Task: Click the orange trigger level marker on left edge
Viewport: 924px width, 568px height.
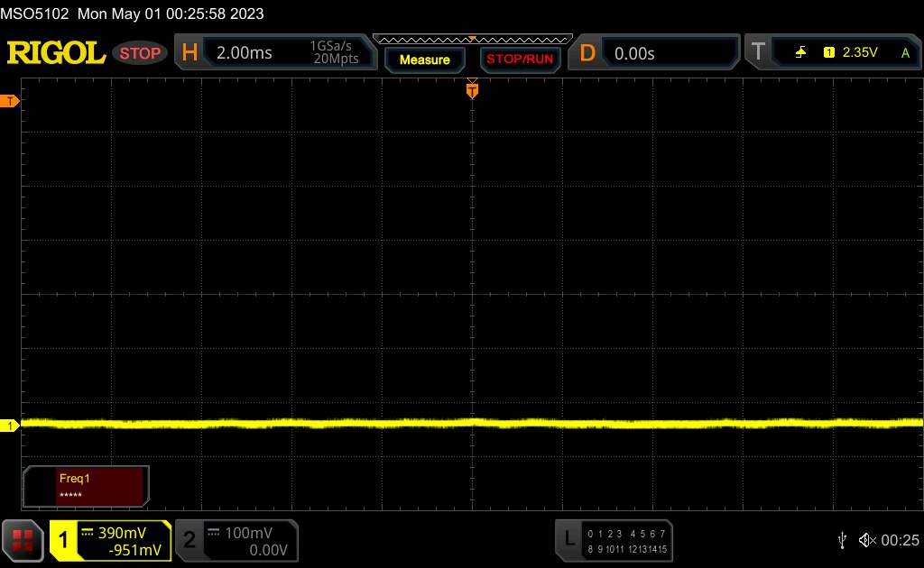Action: [9, 101]
